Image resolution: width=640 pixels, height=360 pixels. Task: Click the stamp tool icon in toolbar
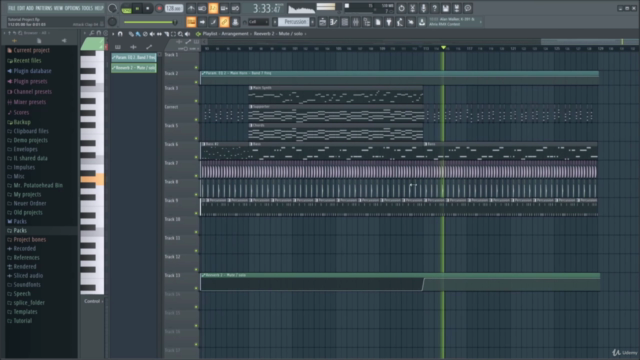[x=235, y=22]
